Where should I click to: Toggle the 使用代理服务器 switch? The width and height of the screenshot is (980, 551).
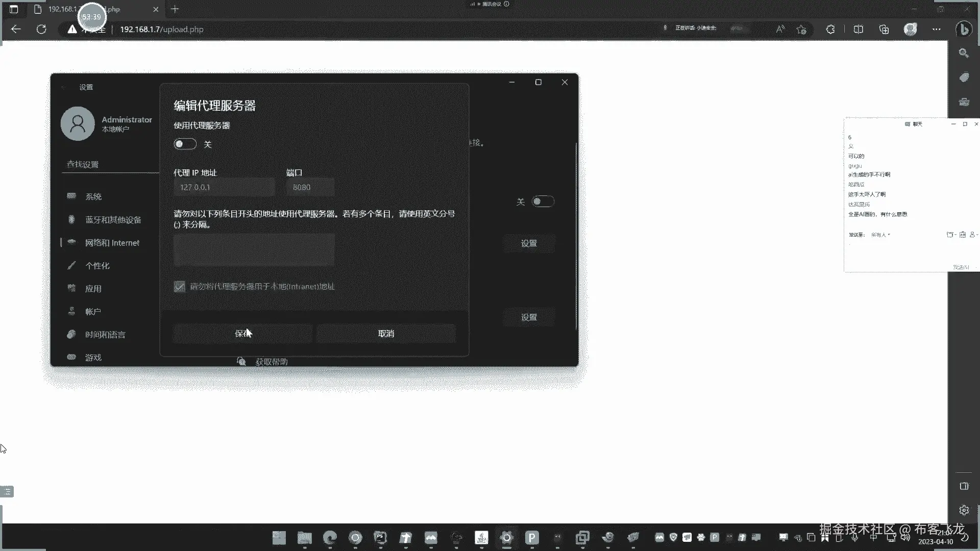pyautogui.click(x=185, y=144)
